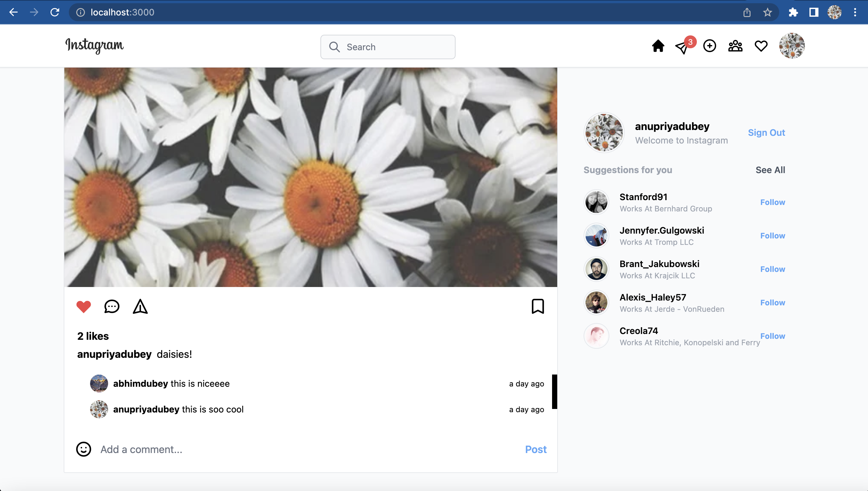Submit comment with the Post link
Image resolution: width=868 pixels, height=491 pixels.
click(536, 449)
